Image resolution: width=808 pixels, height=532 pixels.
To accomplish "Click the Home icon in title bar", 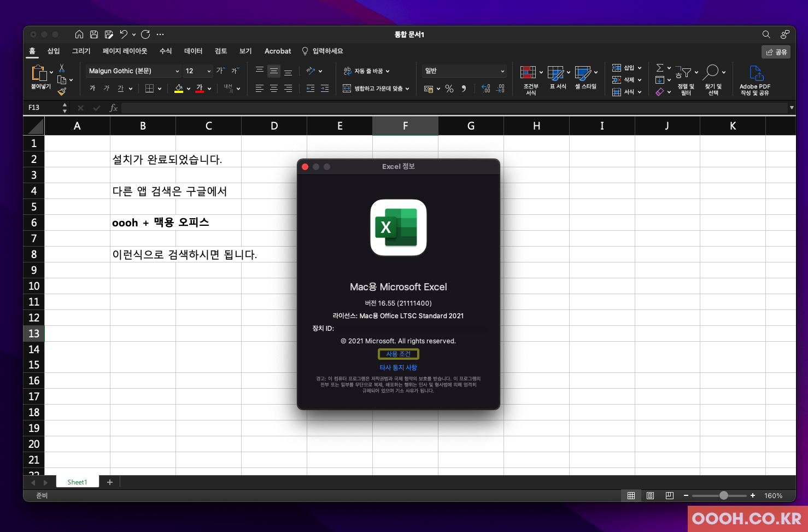I will click(79, 34).
